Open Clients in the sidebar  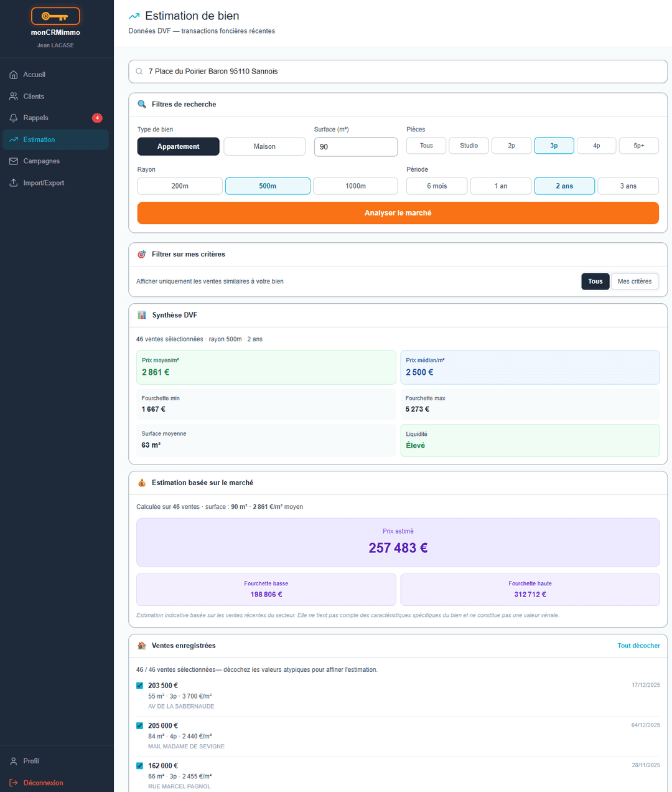pyautogui.click(x=55, y=97)
